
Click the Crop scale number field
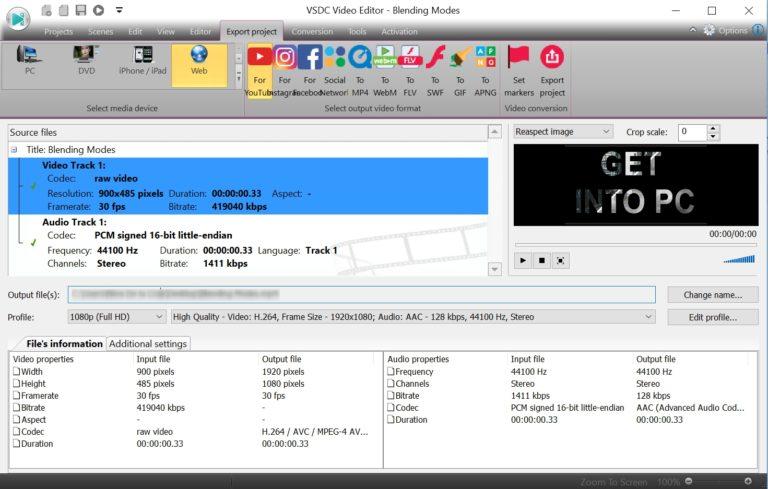693,132
